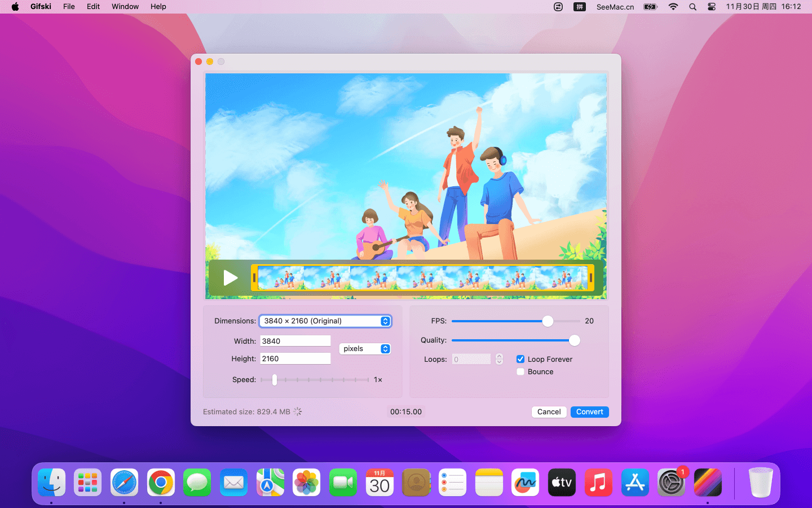Click the Wi-Fi status icon

pos(673,7)
